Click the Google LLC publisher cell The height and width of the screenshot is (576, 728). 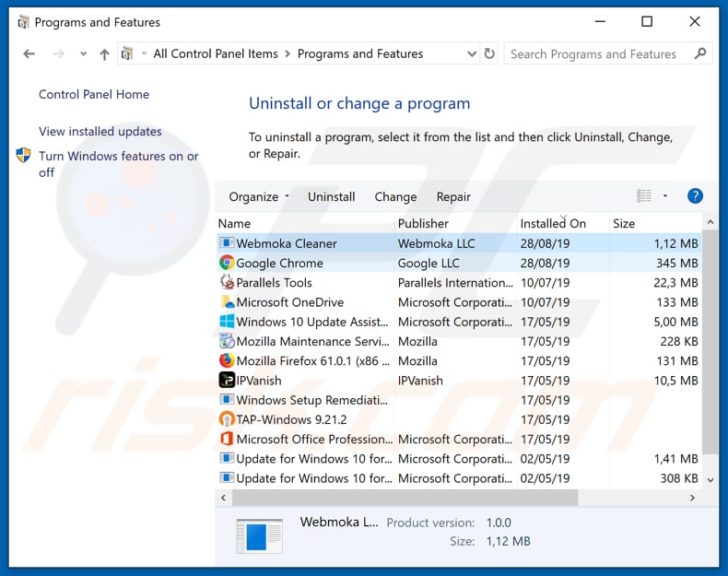pyautogui.click(x=429, y=263)
